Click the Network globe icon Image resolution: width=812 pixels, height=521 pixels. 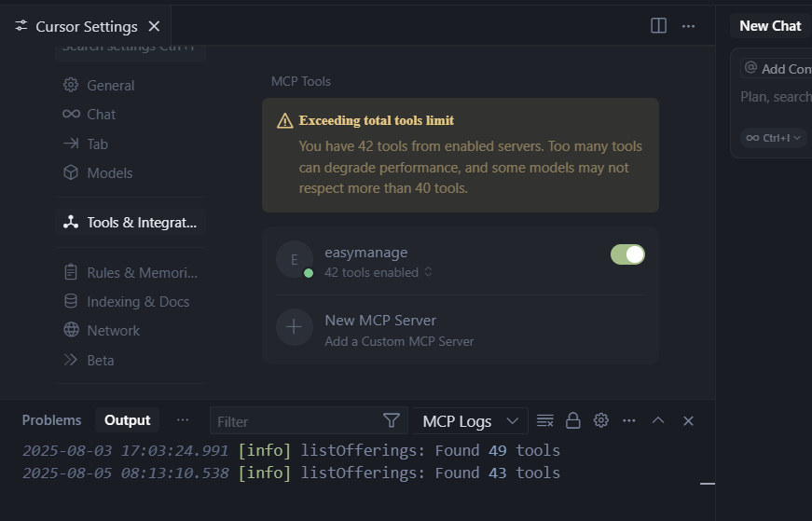[71, 330]
